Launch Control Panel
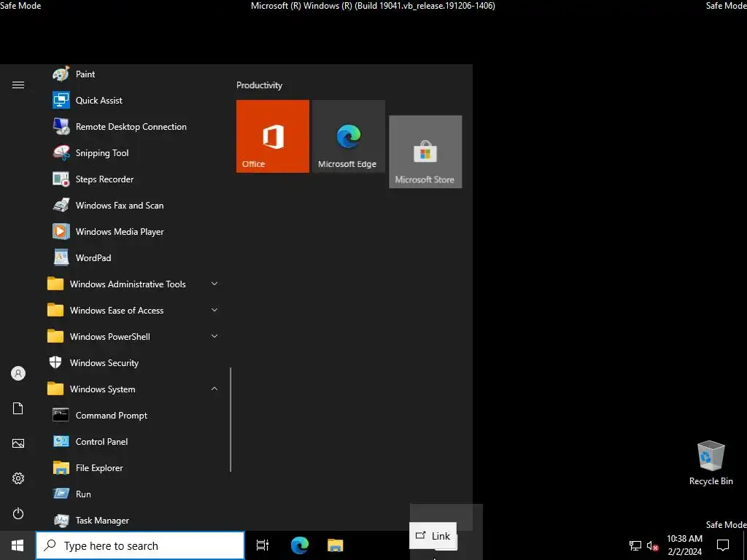 click(x=133, y=441)
